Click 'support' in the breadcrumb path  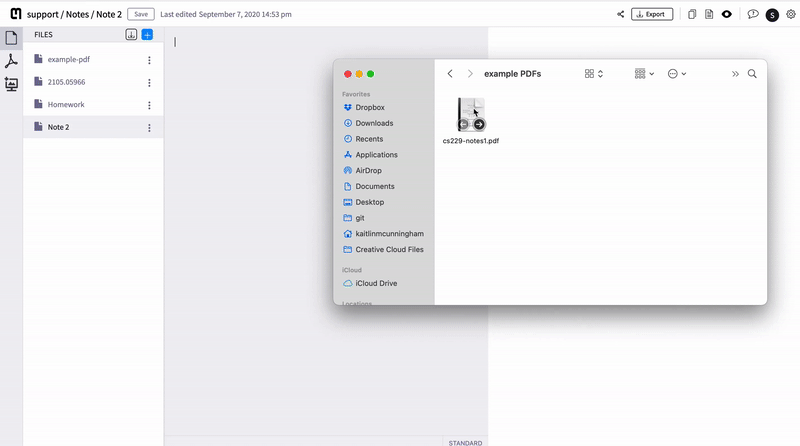click(43, 14)
